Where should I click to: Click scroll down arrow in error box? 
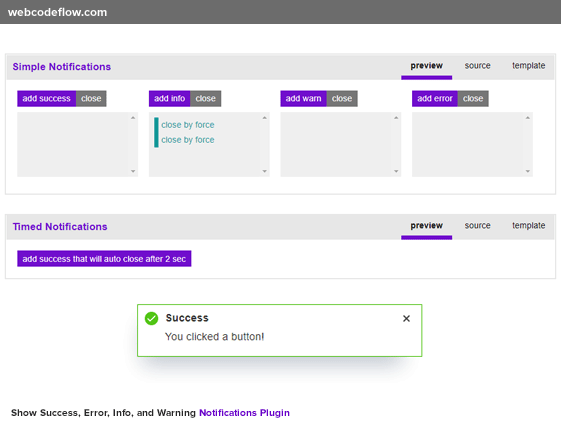(528, 171)
